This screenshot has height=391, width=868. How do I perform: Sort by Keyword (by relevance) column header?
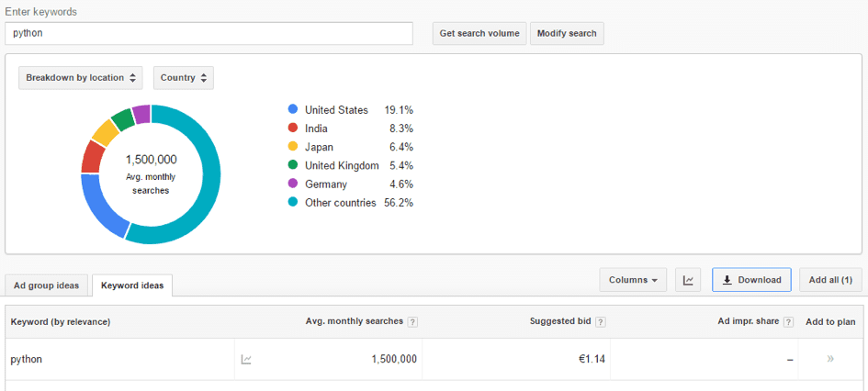[61, 322]
